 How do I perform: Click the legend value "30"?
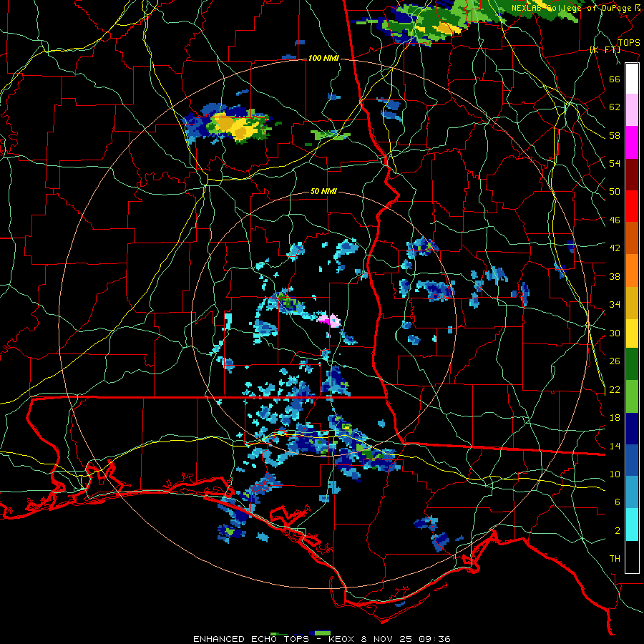click(615, 333)
